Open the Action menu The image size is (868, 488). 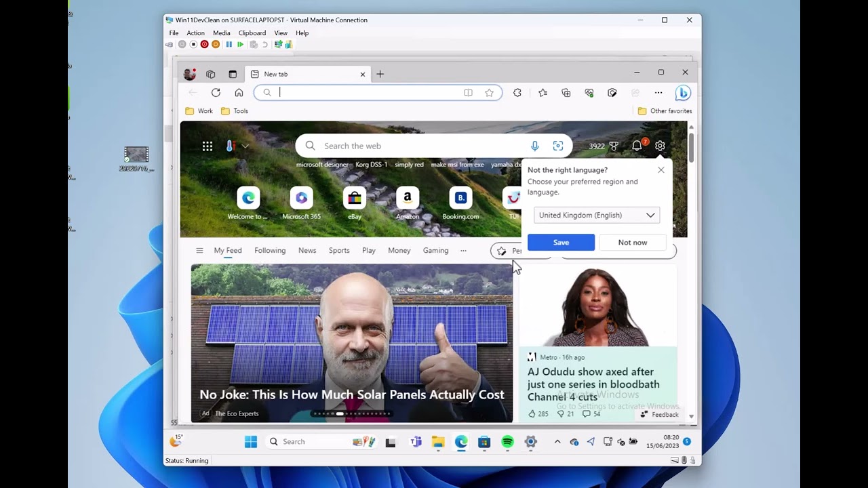click(x=195, y=33)
